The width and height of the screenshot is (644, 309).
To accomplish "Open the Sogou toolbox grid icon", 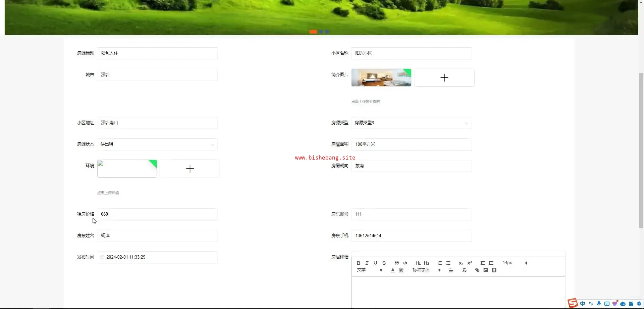I will coord(631,304).
